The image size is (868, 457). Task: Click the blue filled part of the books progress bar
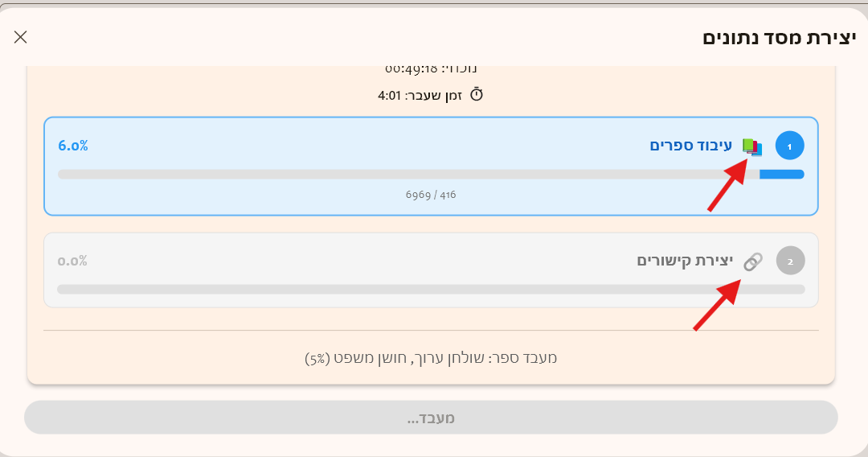click(x=781, y=175)
